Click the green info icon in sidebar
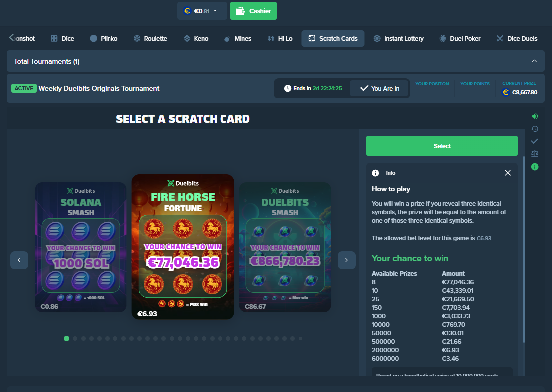The height and width of the screenshot is (392, 552). [535, 166]
